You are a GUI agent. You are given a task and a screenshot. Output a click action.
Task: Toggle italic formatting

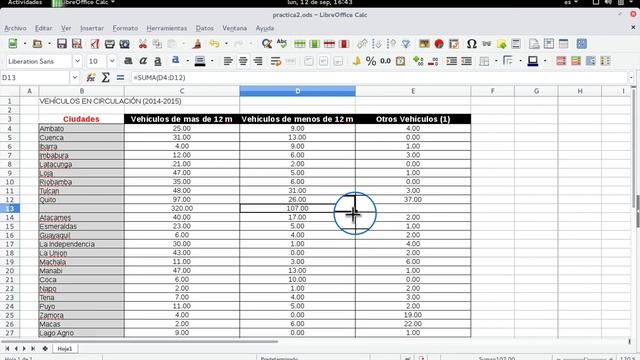point(143,61)
